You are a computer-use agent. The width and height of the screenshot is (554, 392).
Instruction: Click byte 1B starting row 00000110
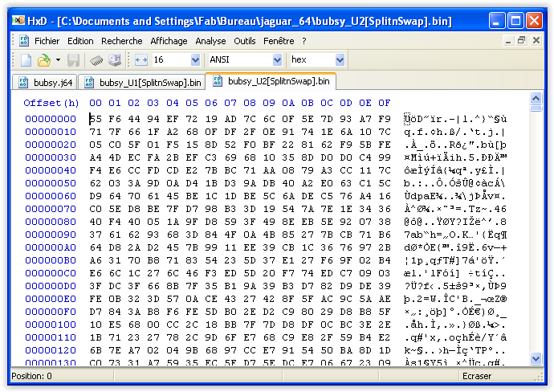click(96, 337)
